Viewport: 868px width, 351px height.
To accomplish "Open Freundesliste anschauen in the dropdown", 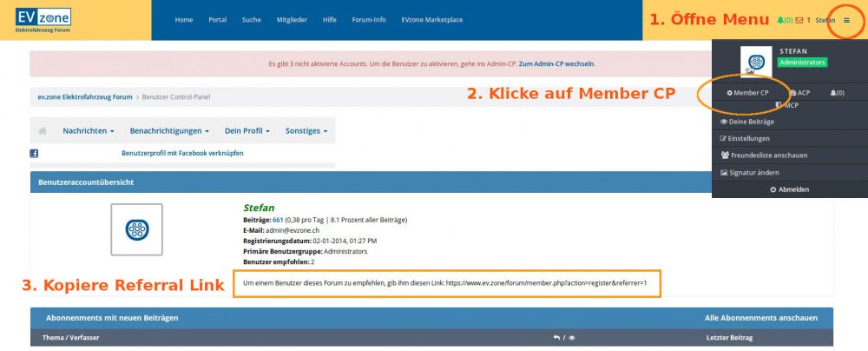I will 763,156.
